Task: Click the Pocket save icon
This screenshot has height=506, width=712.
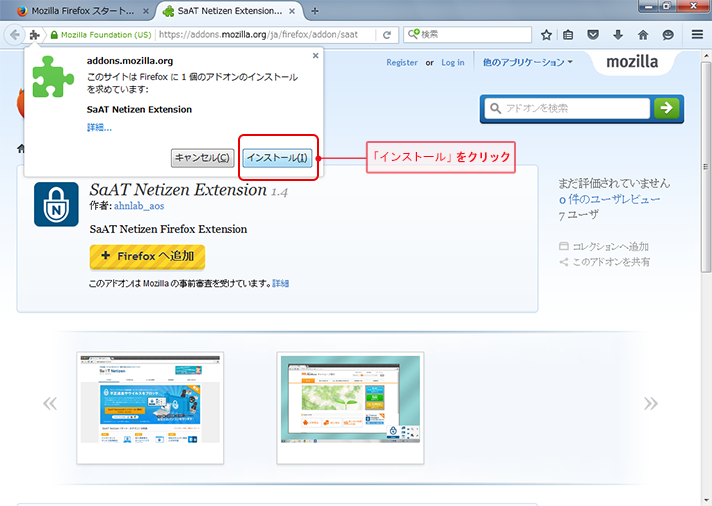Action: 593,35
